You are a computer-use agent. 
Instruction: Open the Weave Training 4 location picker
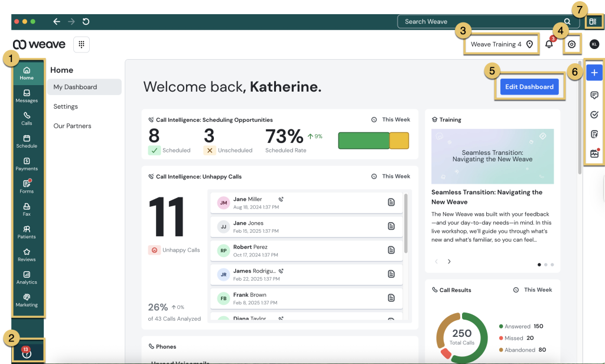[x=502, y=44]
